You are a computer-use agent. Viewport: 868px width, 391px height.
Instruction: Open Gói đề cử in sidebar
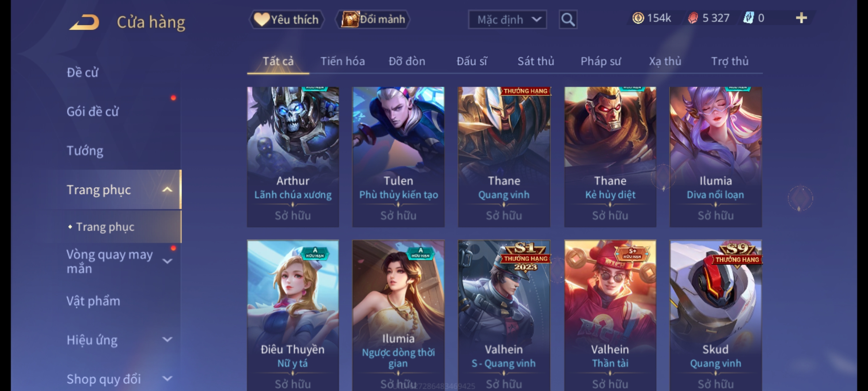click(x=93, y=112)
